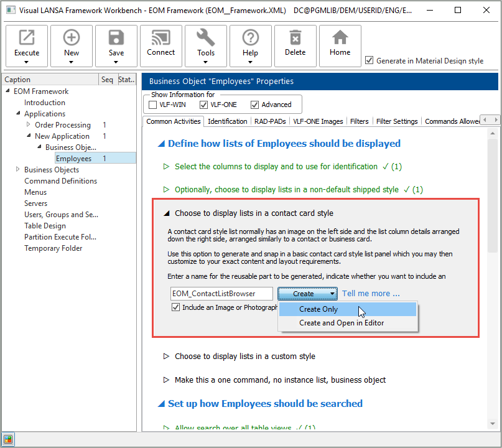Image resolution: width=502 pixels, height=448 pixels.
Task: Collapse the Define how lists section
Action: click(x=162, y=144)
